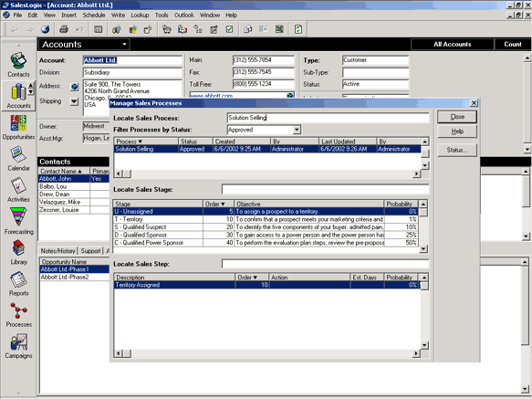Open Activities in the navigation sidebar
This screenshot has width=532, height=399.
click(18, 190)
